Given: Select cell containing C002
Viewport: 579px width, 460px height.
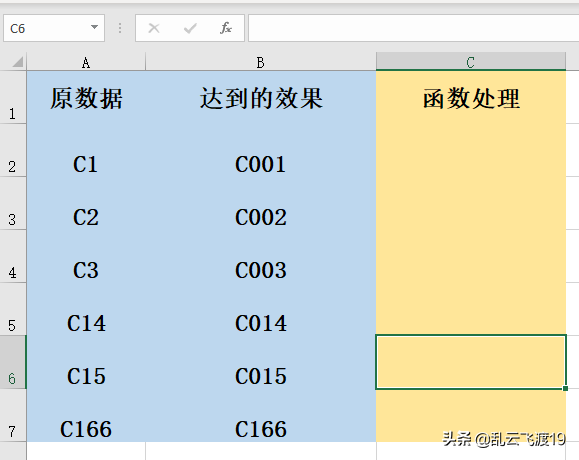Looking at the screenshot, I should point(261,203).
